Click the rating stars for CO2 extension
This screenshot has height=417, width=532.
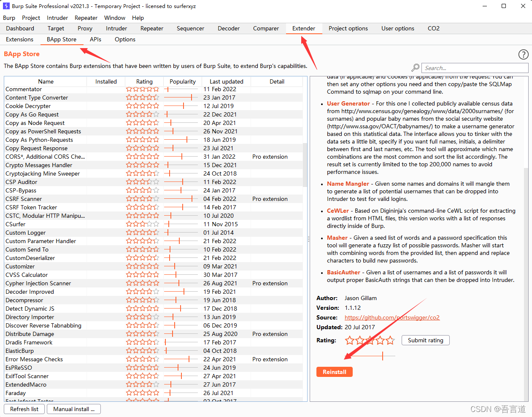click(x=370, y=340)
